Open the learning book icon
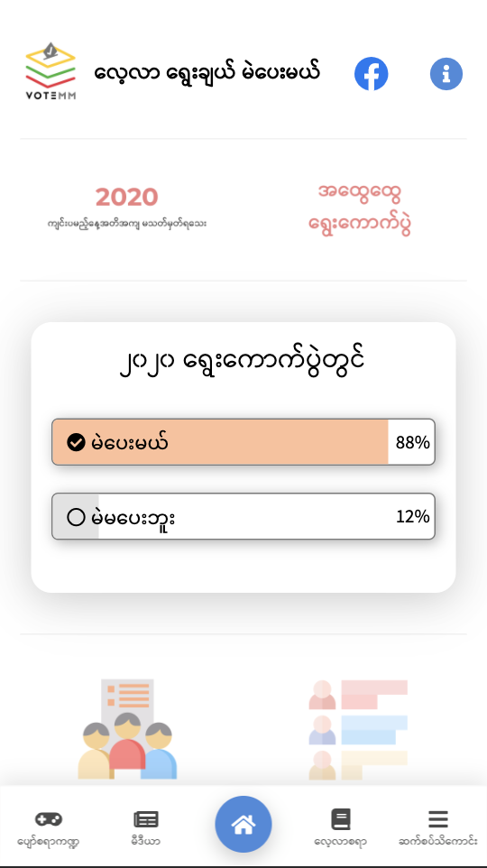This screenshot has height=868, width=487. 341,819
